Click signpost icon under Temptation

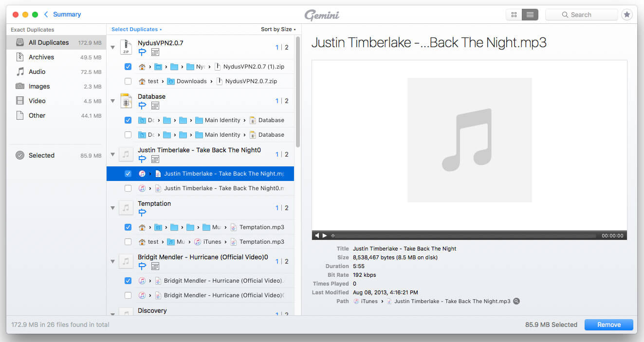coord(142,213)
